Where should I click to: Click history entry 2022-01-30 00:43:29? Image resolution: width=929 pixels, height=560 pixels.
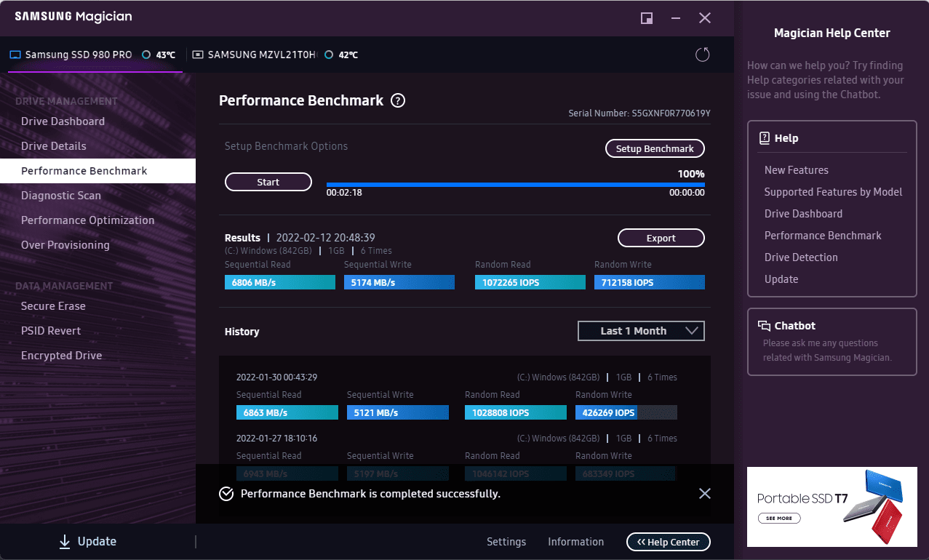[x=276, y=377]
